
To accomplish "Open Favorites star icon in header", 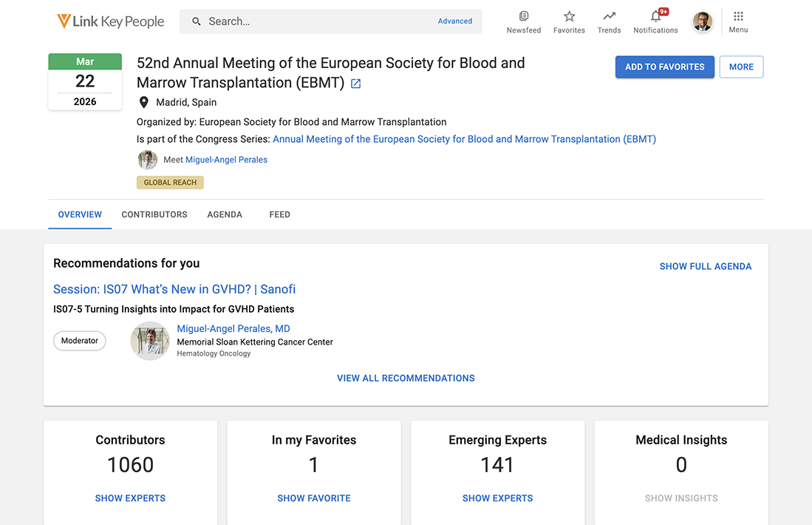I will tap(569, 17).
